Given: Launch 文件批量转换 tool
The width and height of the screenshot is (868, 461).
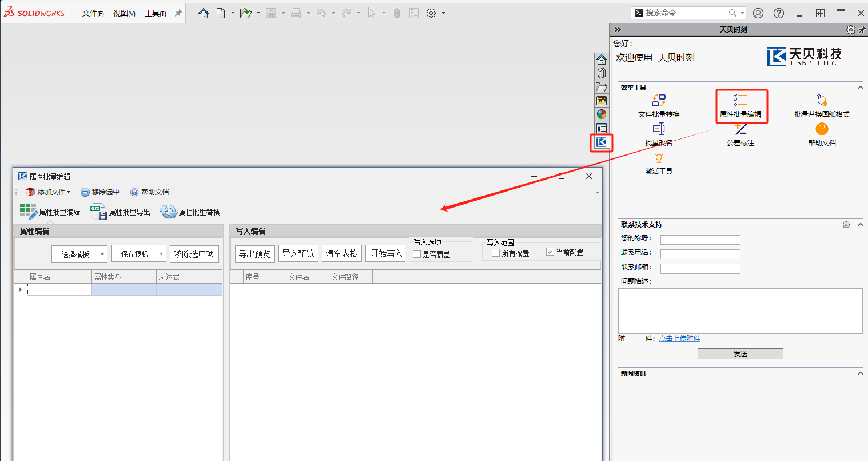Looking at the screenshot, I should click(659, 106).
